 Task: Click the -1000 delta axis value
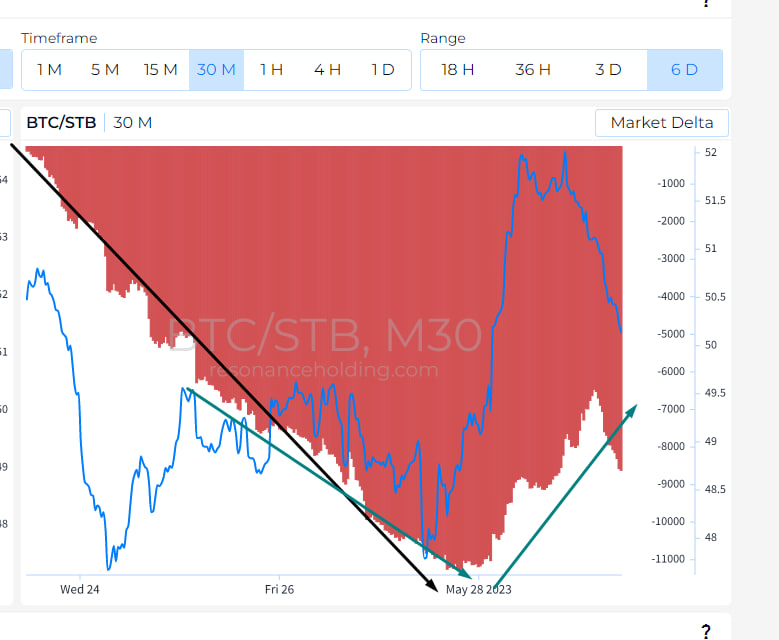pos(671,183)
